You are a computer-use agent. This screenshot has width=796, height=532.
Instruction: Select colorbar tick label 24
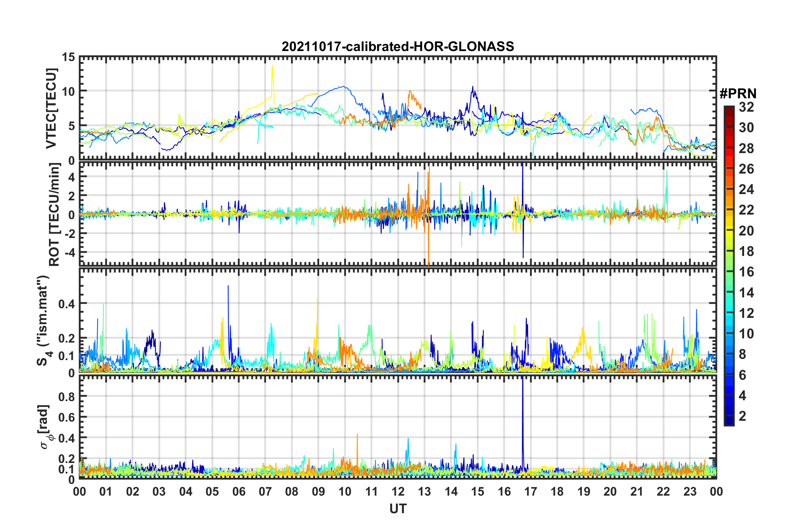coord(746,189)
